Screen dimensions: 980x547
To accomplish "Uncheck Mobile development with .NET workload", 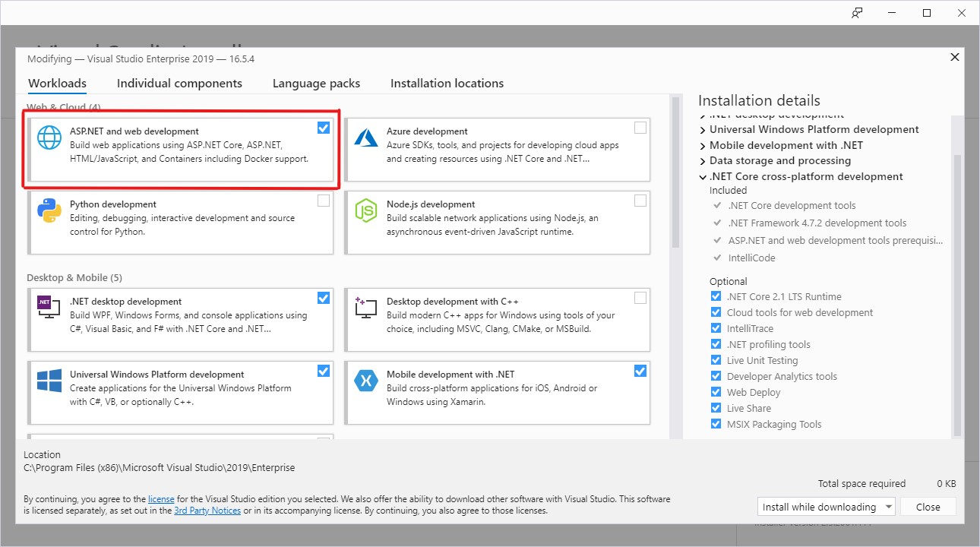I will point(640,371).
